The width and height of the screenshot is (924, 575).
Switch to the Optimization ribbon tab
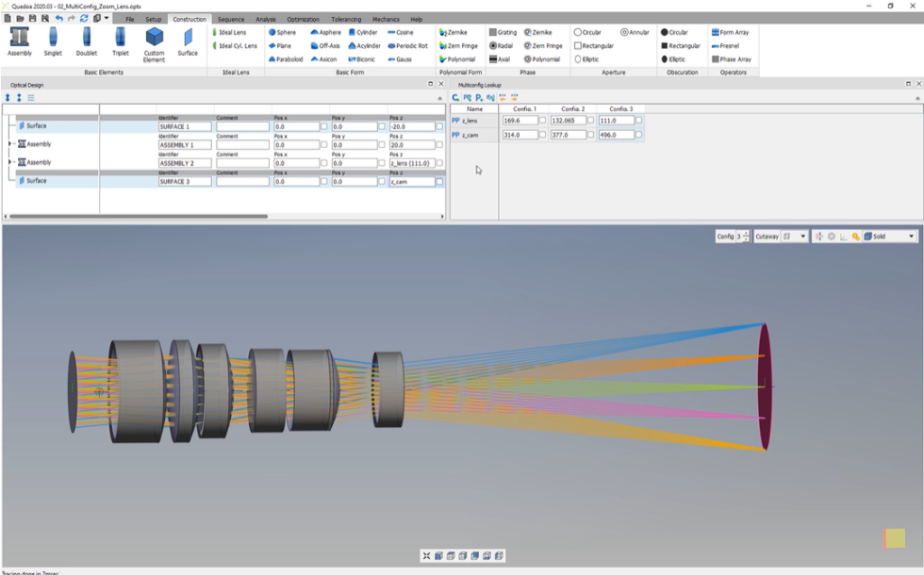[x=303, y=19]
